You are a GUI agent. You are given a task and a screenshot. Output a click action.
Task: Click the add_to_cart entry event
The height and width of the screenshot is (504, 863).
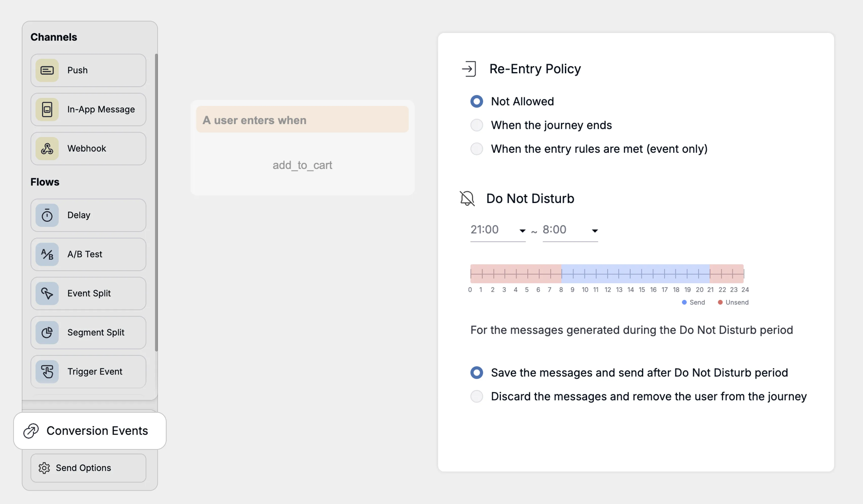[302, 165]
